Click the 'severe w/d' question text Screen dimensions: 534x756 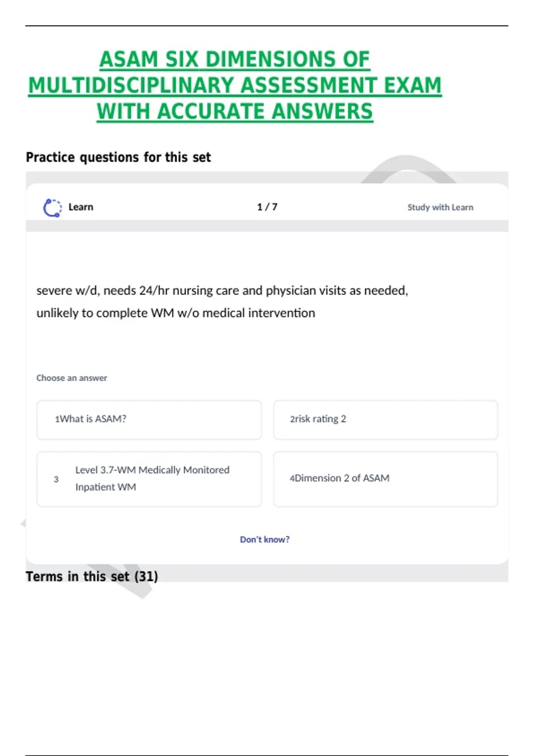pyautogui.click(x=222, y=302)
